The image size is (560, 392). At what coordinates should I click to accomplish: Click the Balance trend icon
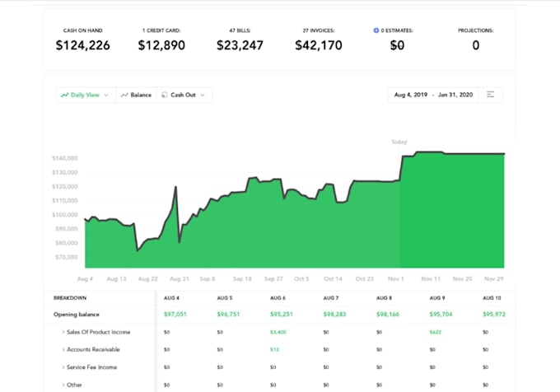pyautogui.click(x=124, y=95)
